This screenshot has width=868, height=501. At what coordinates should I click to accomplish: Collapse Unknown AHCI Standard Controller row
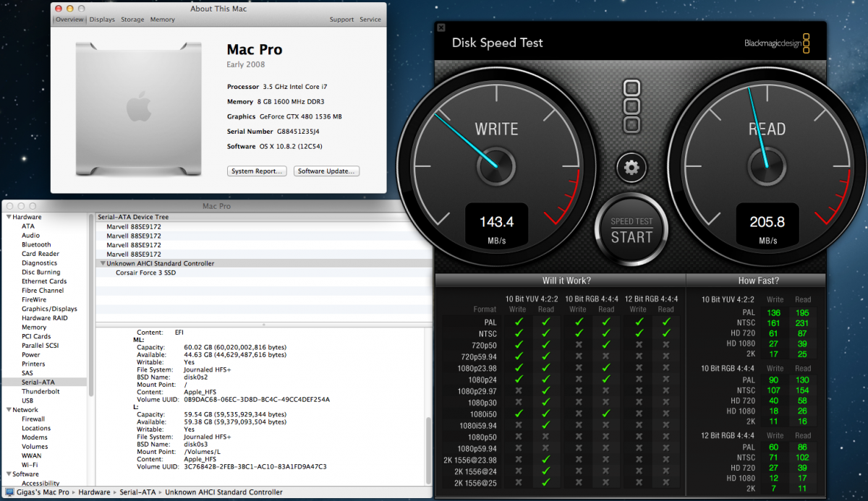tap(103, 264)
